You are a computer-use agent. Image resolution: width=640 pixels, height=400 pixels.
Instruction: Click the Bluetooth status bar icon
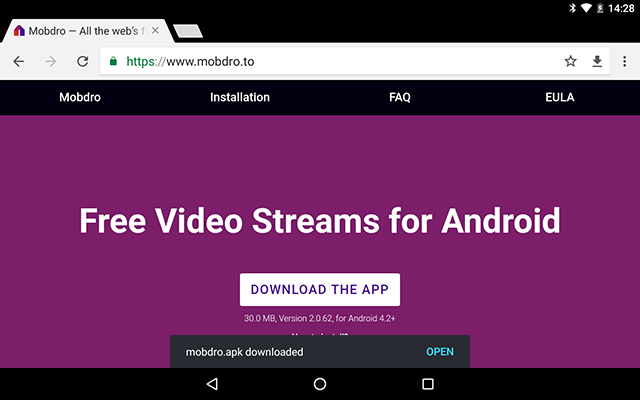point(572,8)
